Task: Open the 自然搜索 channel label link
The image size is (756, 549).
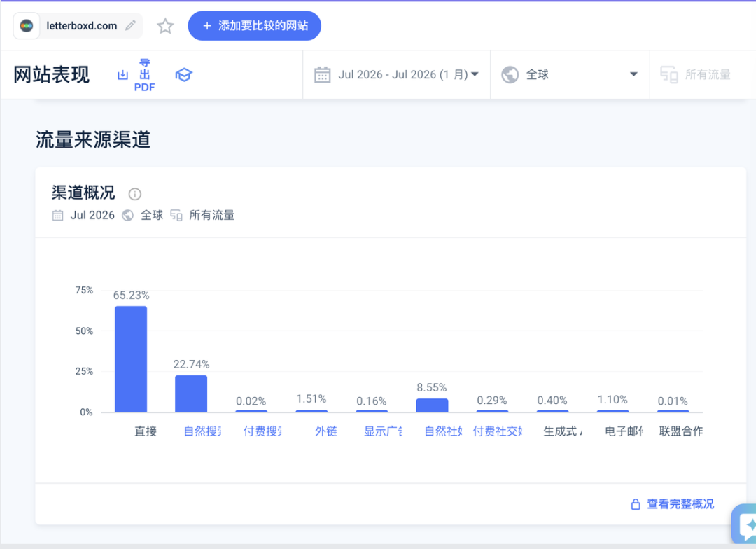Action: [x=202, y=431]
